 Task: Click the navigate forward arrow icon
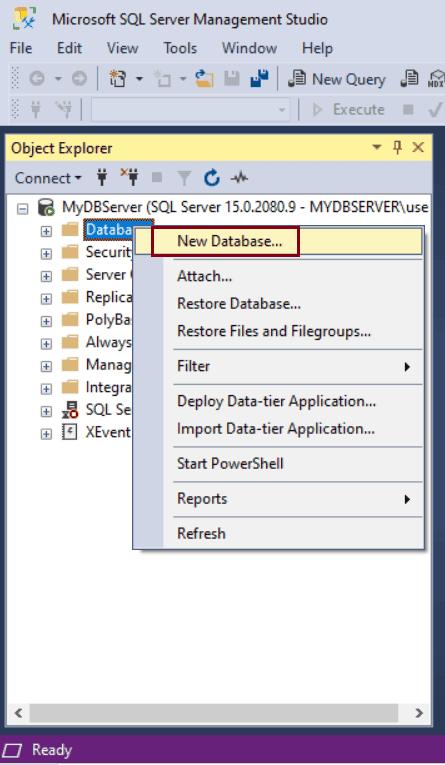(x=79, y=79)
